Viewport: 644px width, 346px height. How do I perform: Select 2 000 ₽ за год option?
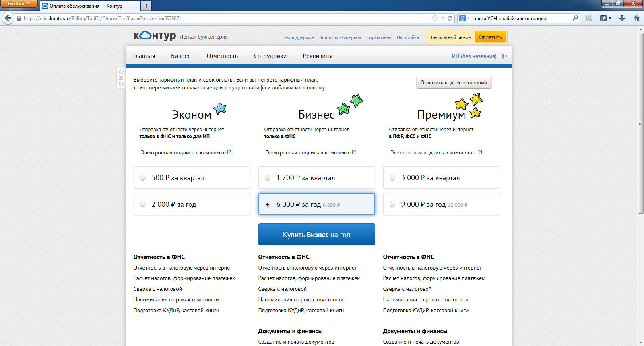(192, 204)
